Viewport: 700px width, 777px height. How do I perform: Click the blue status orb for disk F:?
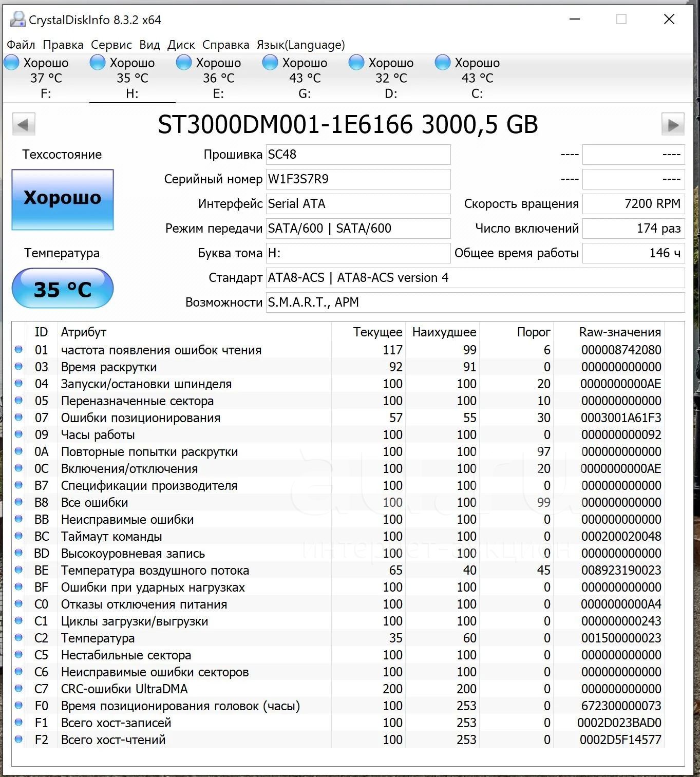tap(11, 63)
